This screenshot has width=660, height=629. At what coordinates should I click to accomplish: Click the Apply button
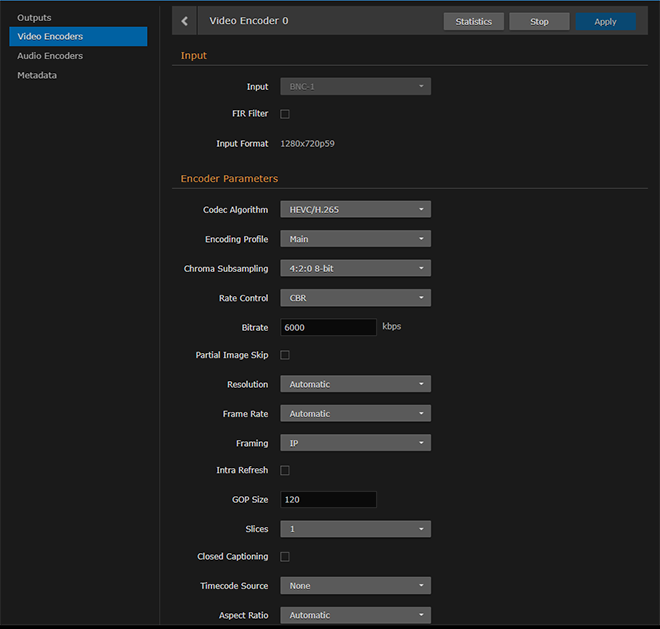click(x=605, y=21)
